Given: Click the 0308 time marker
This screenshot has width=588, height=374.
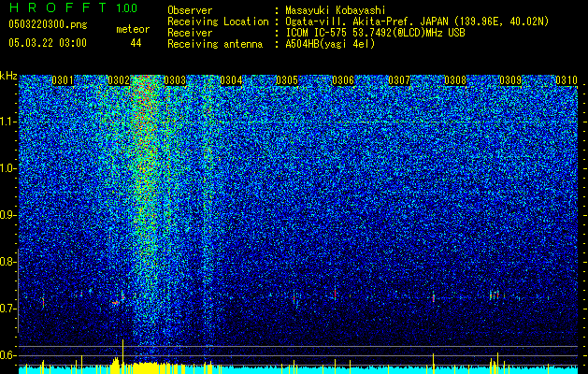Looking at the screenshot, I should 455,80.
